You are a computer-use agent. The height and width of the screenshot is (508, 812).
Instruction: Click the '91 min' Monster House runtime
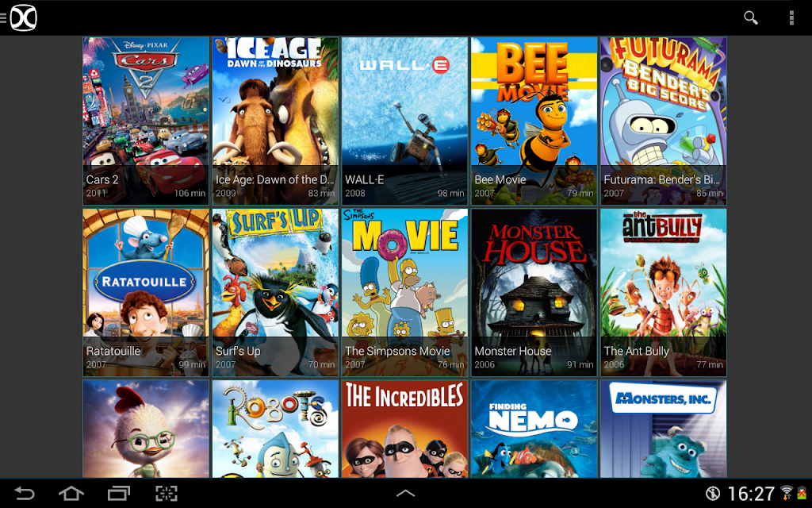[580, 365]
